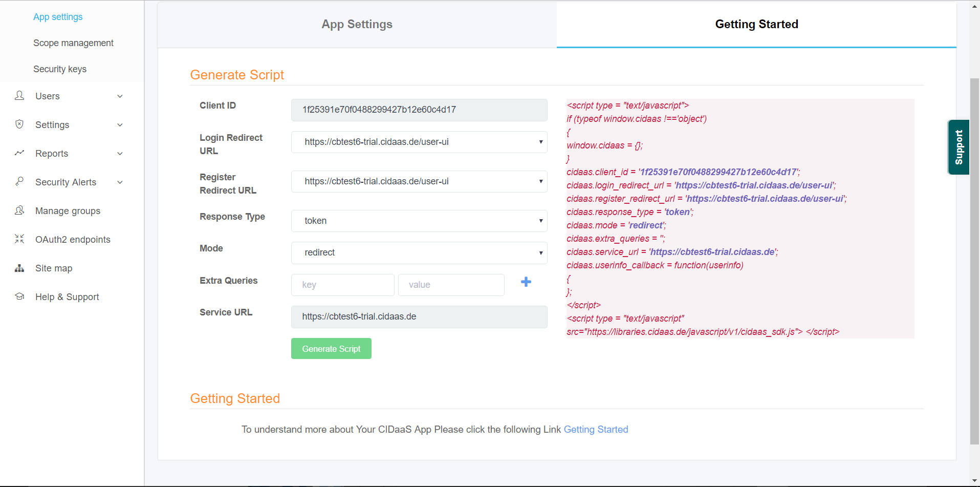
Task: Open the Response Type dropdown
Action: tap(419, 221)
